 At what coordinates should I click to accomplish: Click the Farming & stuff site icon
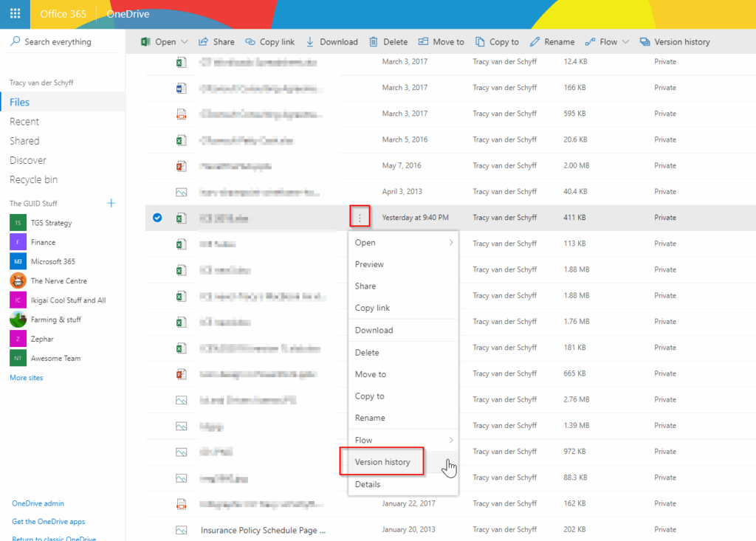coord(16,319)
